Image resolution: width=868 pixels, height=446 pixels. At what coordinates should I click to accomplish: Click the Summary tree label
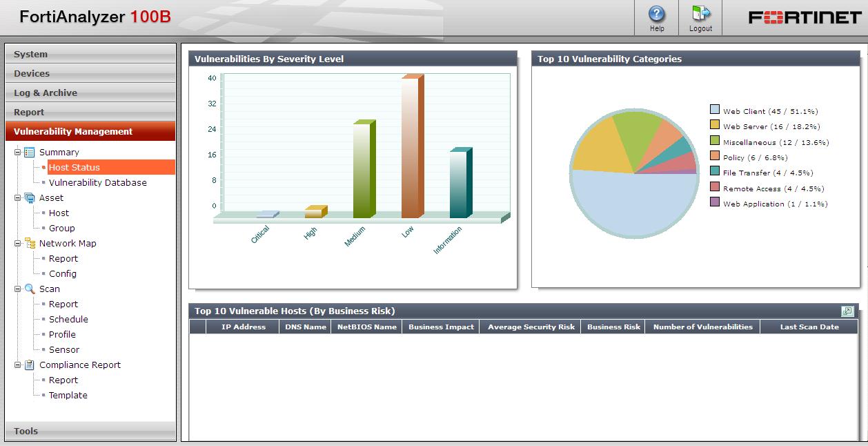pos(59,152)
